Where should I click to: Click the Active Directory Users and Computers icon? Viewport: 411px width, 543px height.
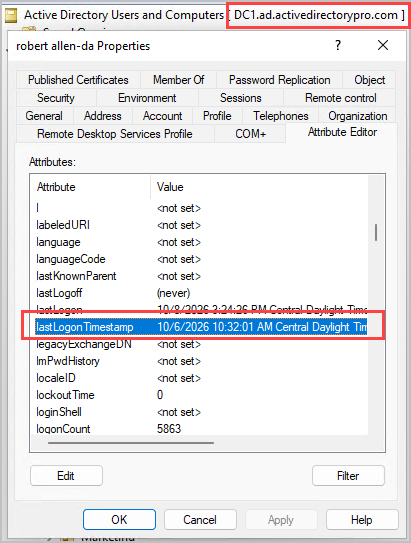coord(11,16)
